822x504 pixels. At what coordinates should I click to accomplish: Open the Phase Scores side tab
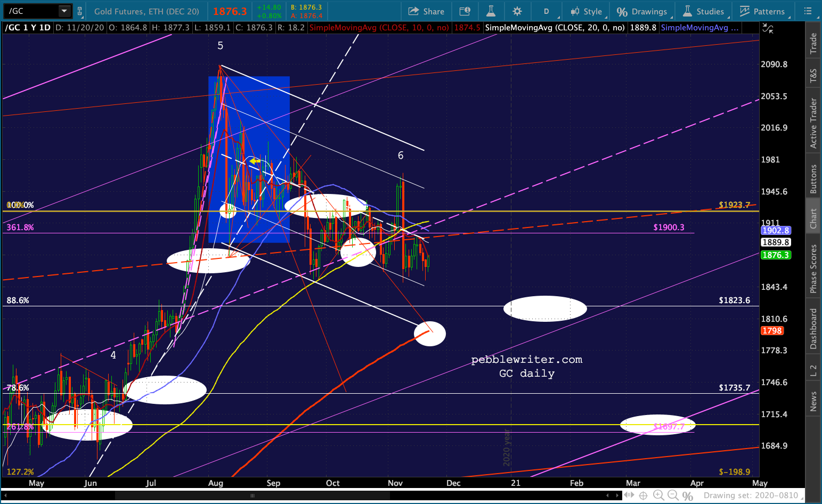813,269
